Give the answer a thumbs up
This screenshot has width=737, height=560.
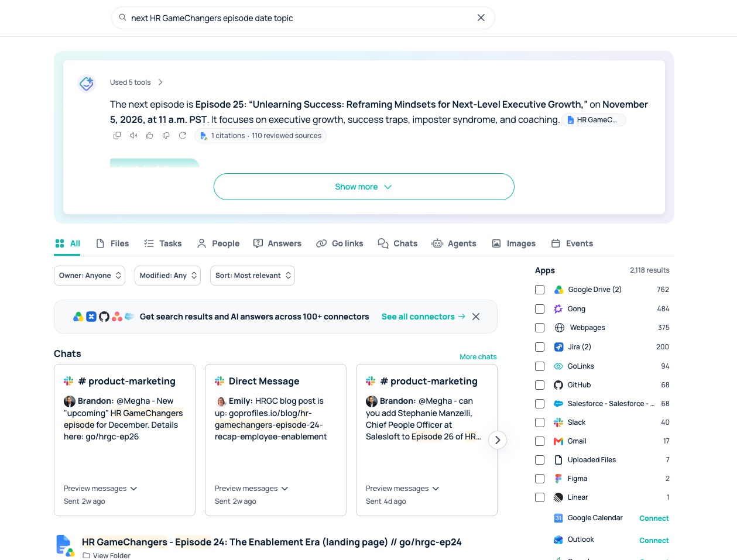coord(150,135)
